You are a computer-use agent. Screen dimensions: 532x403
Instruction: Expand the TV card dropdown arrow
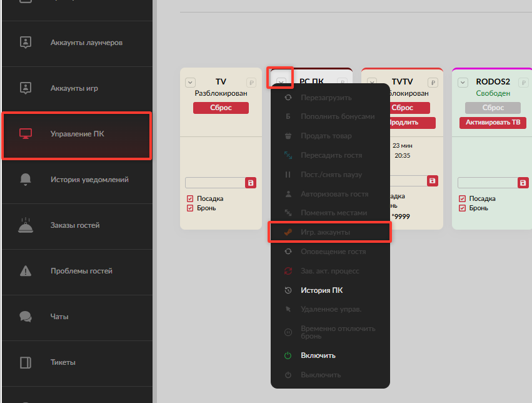(x=190, y=83)
